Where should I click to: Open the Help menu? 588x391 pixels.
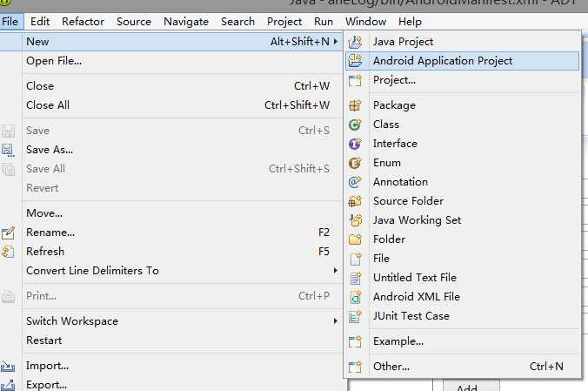[x=410, y=22]
